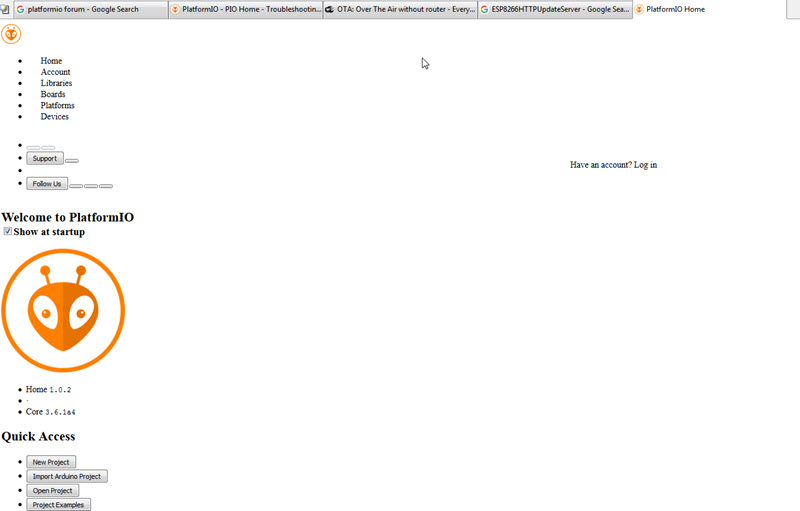Toggle the Show at startup checkbox
Viewport: 800px width, 511px height.
point(8,231)
